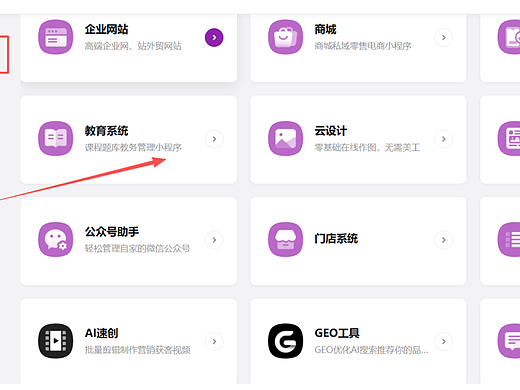Open 云设计 via its arrow button
Screen dimensions: 520x390
coord(443,139)
